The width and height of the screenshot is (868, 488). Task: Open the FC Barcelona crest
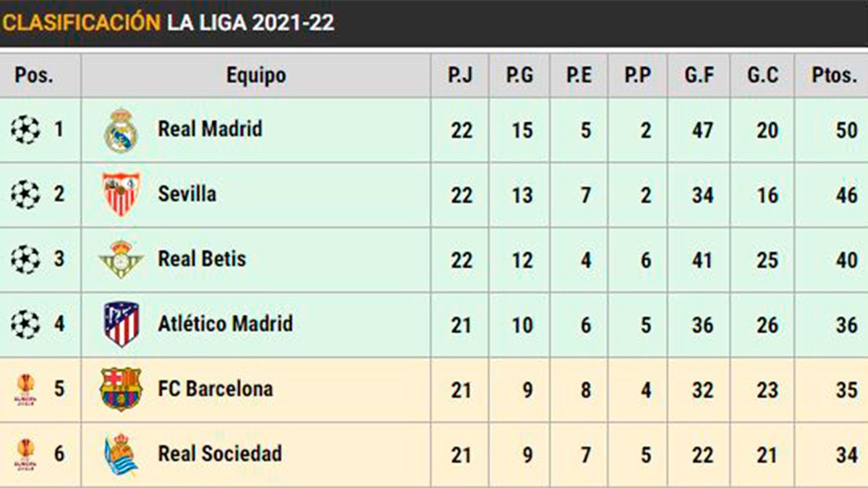121,389
